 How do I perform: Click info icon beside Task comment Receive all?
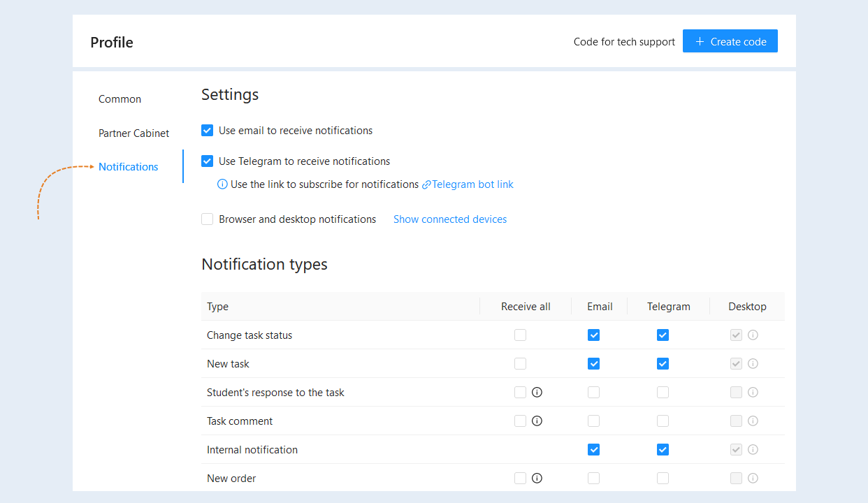537,421
